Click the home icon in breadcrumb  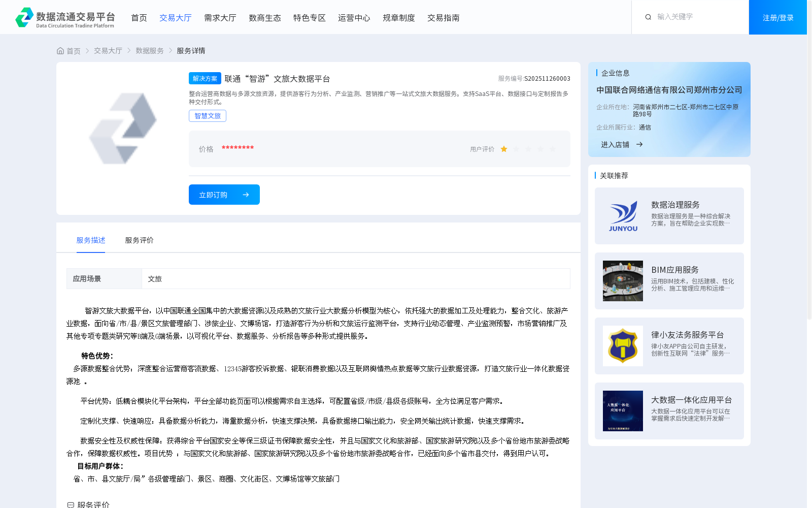(x=60, y=51)
